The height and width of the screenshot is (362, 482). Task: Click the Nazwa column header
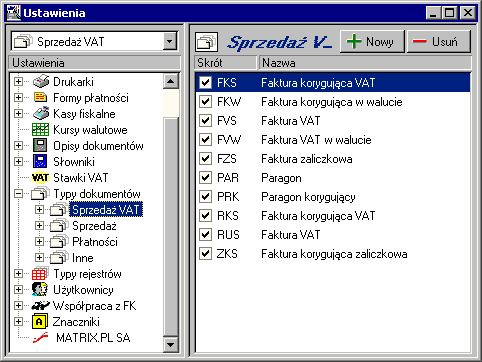(365, 63)
